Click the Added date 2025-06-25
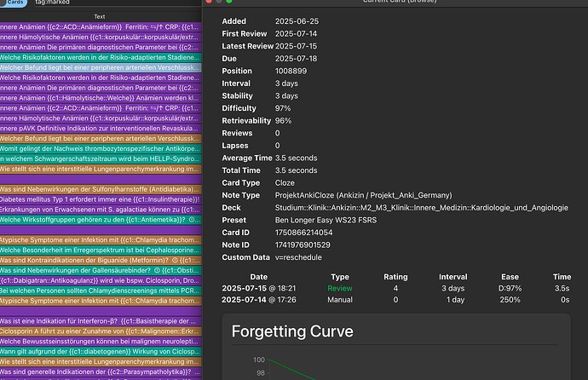The height and width of the screenshot is (380, 588). [x=297, y=21]
